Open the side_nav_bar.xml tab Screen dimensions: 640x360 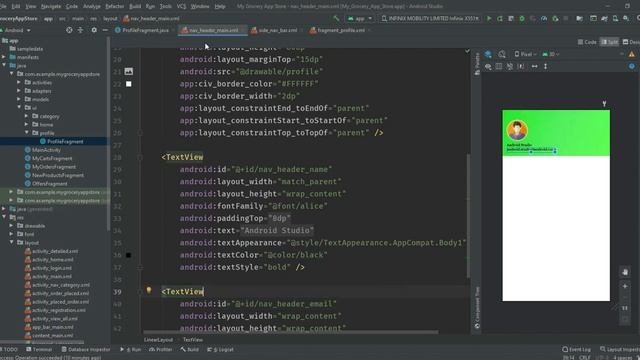pos(278,30)
